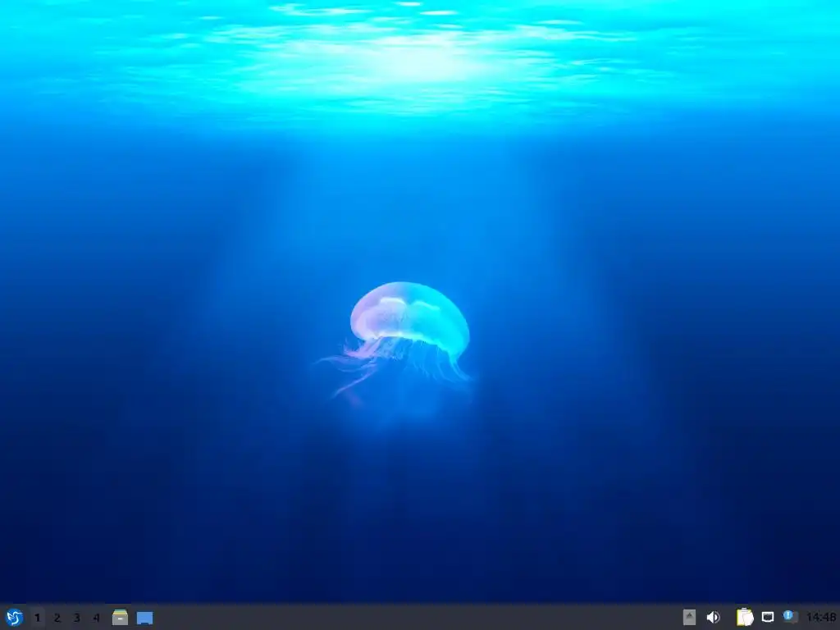The image size is (840, 630).
Task: Switch to workspace 2
Action: (57, 618)
